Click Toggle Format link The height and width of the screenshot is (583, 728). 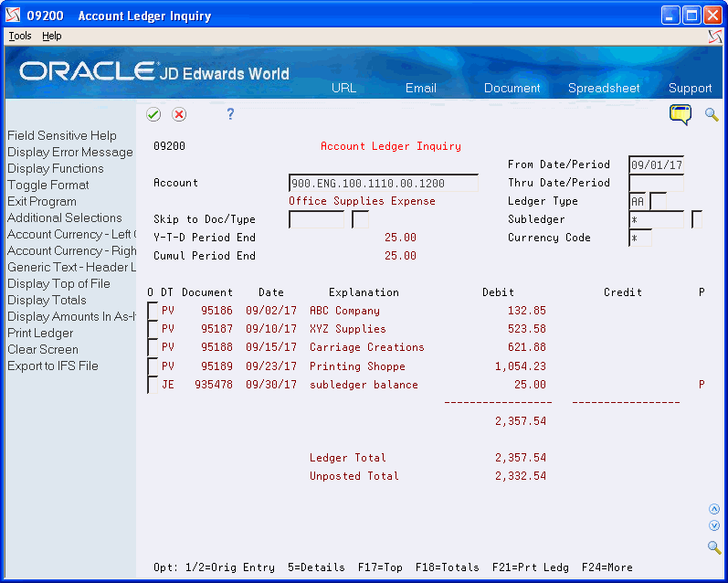[47, 185]
